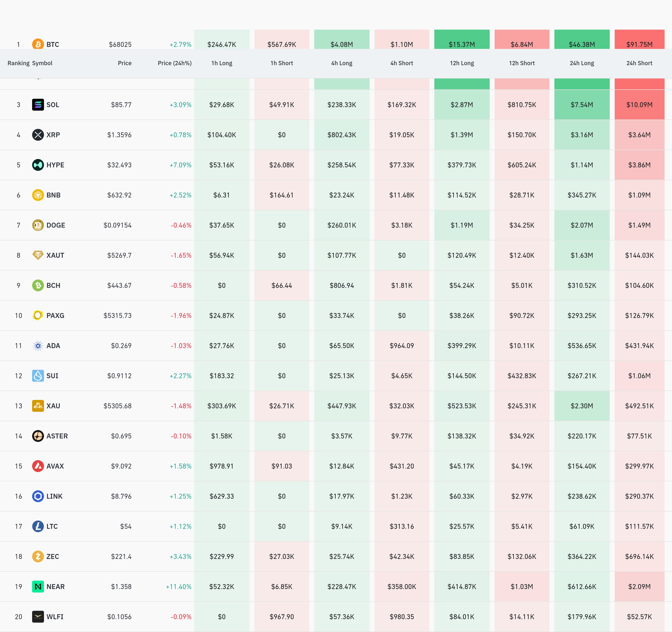
Task: Sort by 24h Long column header
Action: 582,63
